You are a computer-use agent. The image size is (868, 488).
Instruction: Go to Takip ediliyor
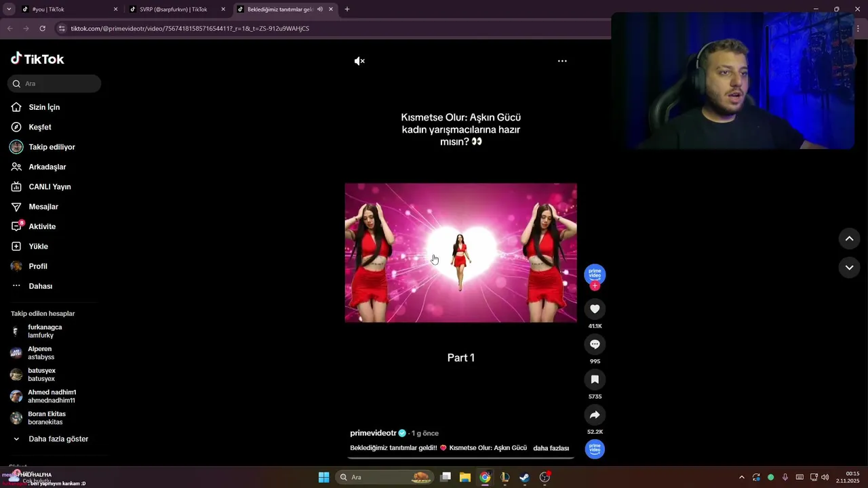[x=53, y=147]
